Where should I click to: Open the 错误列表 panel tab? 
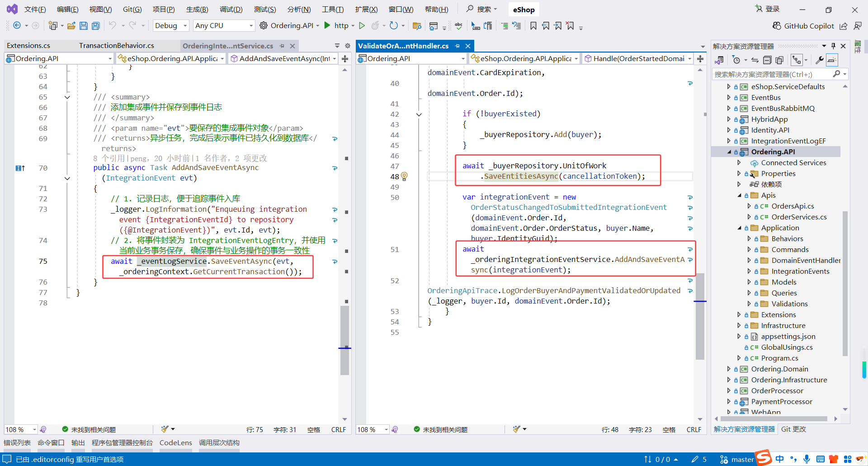[17, 442]
